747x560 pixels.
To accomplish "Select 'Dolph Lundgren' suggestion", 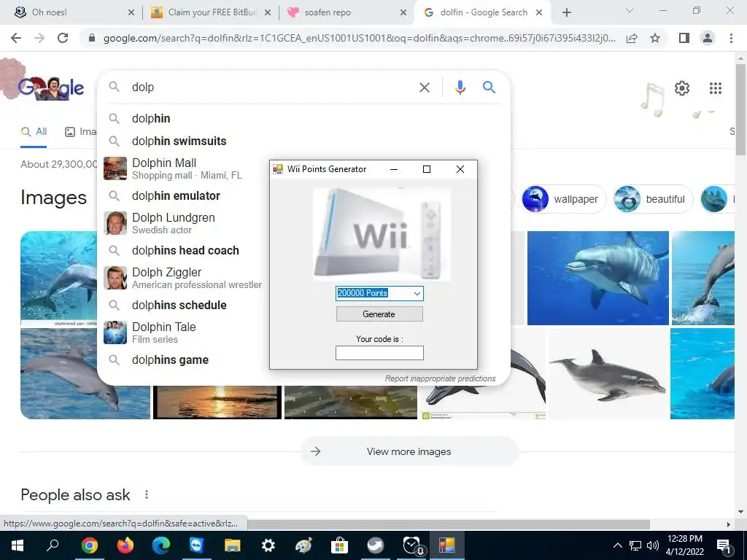I will coord(184,223).
